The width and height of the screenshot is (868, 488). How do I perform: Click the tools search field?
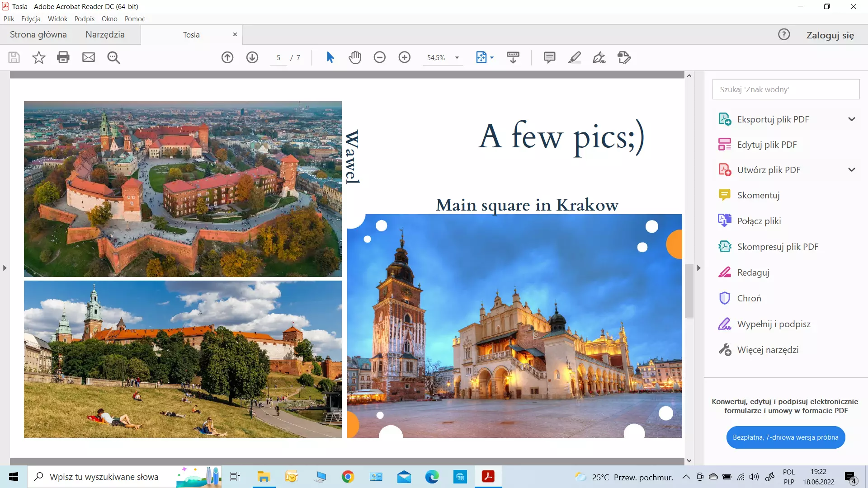pyautogui.click(x=786, y=89)
